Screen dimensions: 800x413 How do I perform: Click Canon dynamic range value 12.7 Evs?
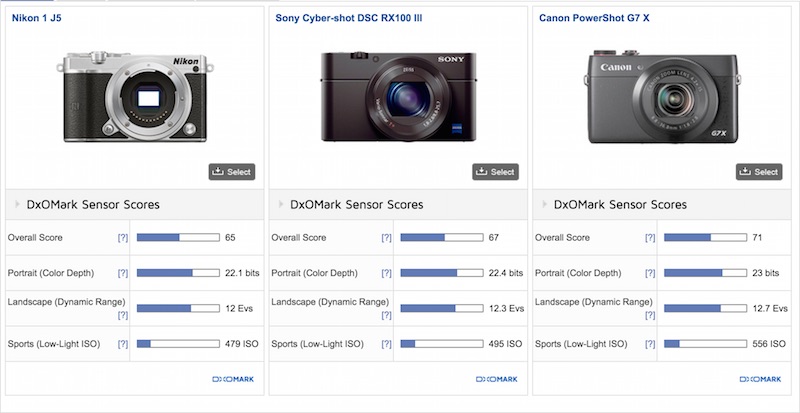[x=770, y=308]
